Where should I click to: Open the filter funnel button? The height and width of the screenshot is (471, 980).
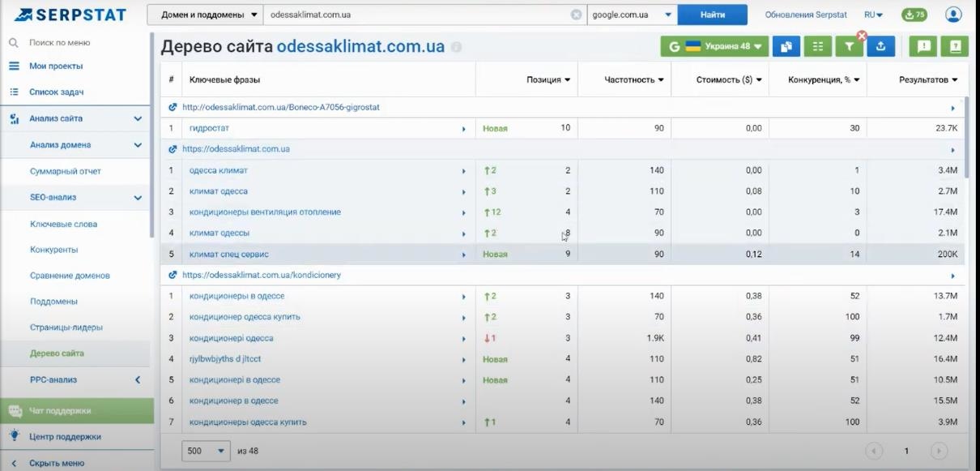tap(849, 47)
